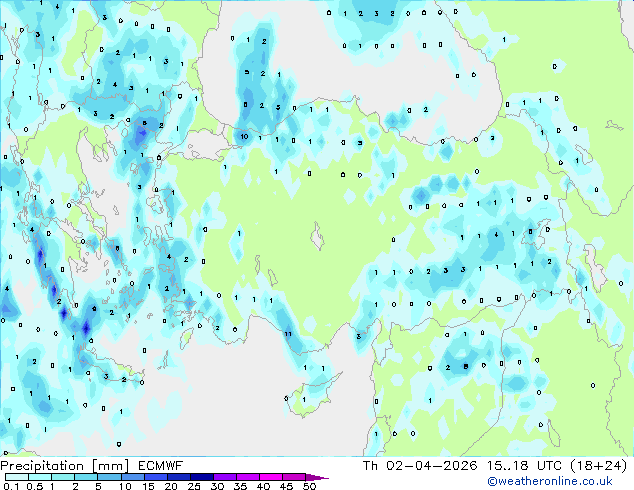Click the "ECMWF" model label

[161, 466]
